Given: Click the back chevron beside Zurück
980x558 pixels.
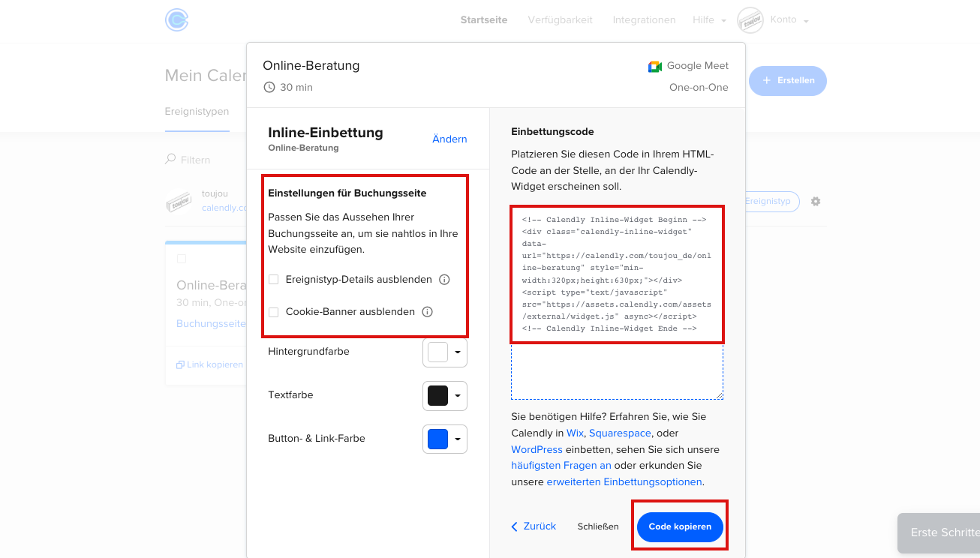Looking at the screenshot, I should (515, 526).
